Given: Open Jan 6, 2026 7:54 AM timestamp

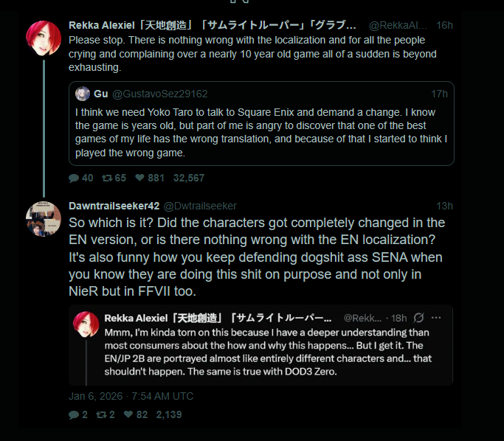Looking at the screenshot, I should click(131, 396).
